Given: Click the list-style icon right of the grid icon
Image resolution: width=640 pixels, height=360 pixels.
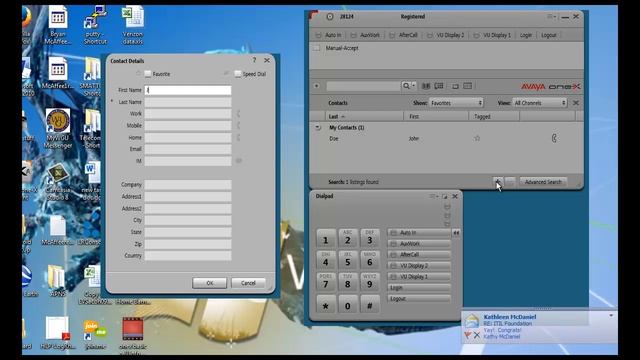Looking at the screenshot, I should pyautogui.click(x=439, y=86).
